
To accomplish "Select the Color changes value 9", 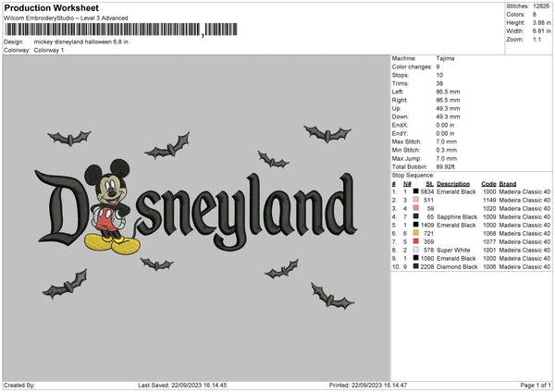I will [x=438, y=67].
